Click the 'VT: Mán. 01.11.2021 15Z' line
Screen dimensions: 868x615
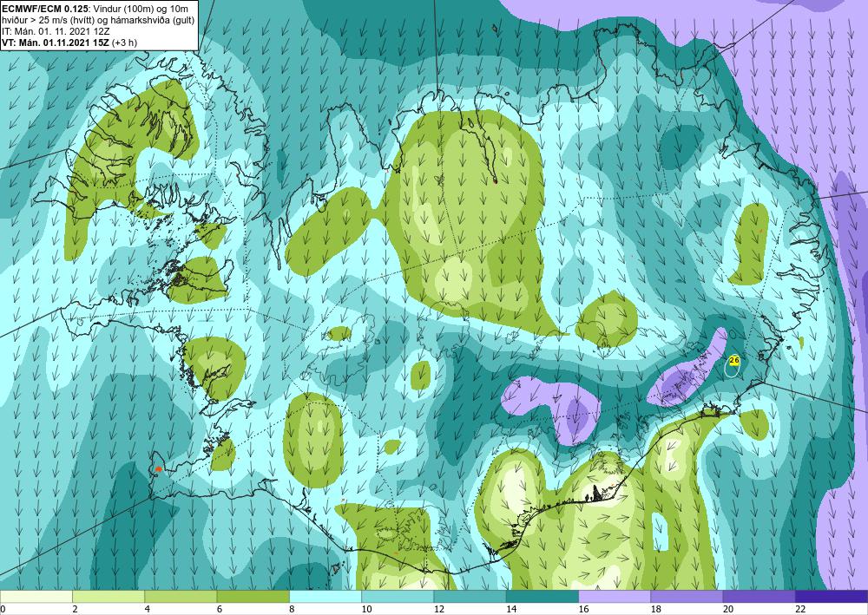(56, 43)
